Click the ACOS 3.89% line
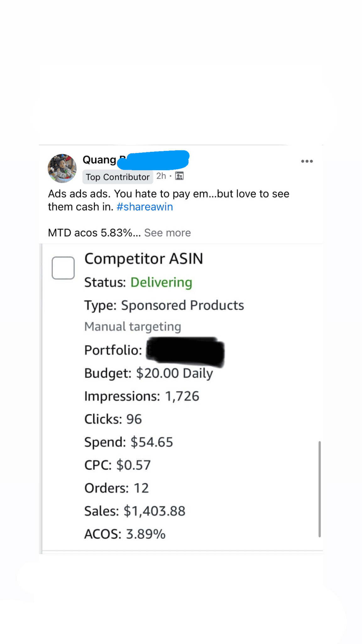This screenshot has width=362, height=644. 125,534
